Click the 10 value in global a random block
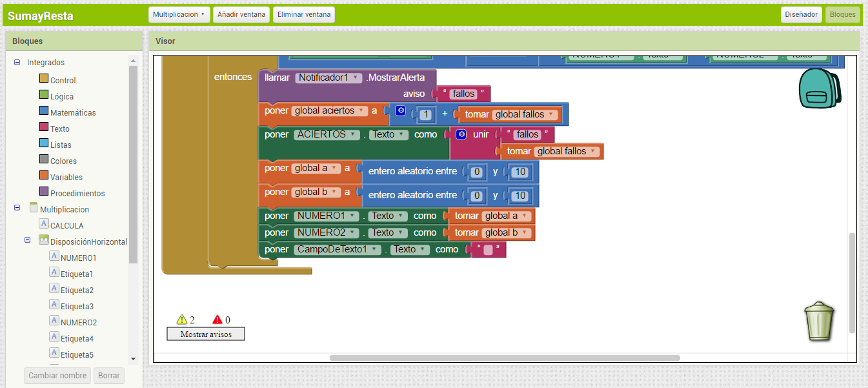 [x=519, y=172]
